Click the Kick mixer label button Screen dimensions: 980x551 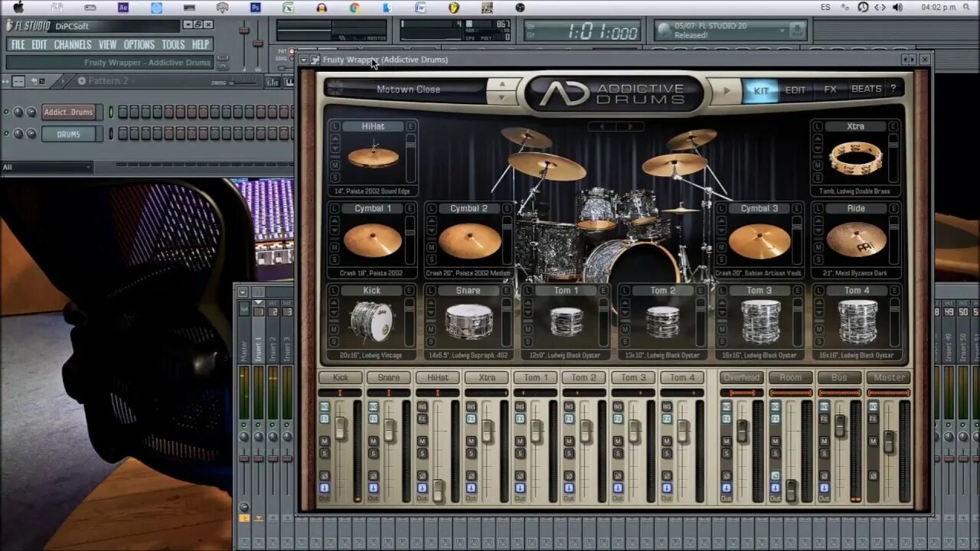click(340, 377)
